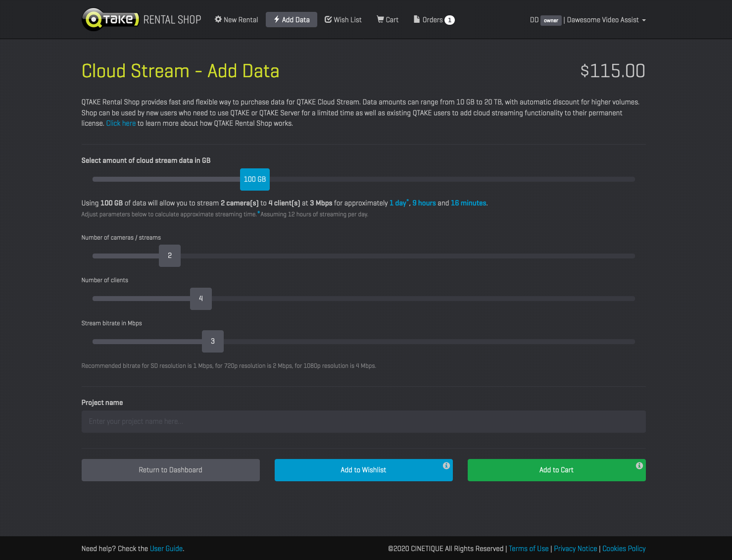The height and width of the screenshot is (560, 732).
Task: Open the User Guide link
Action: click(166, 549)
